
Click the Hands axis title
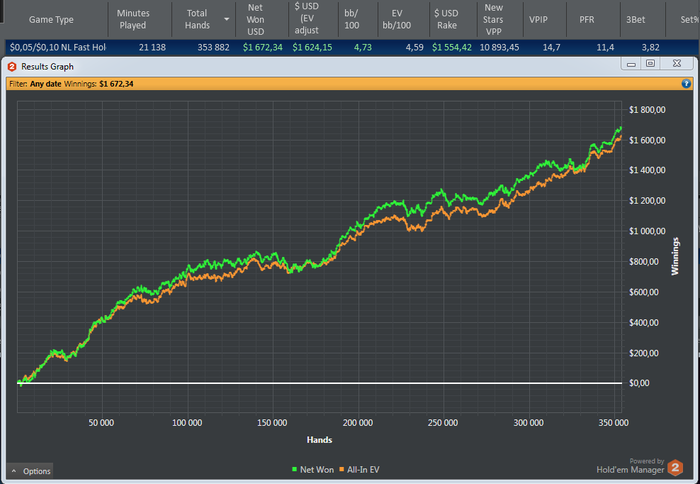[319, 440]
